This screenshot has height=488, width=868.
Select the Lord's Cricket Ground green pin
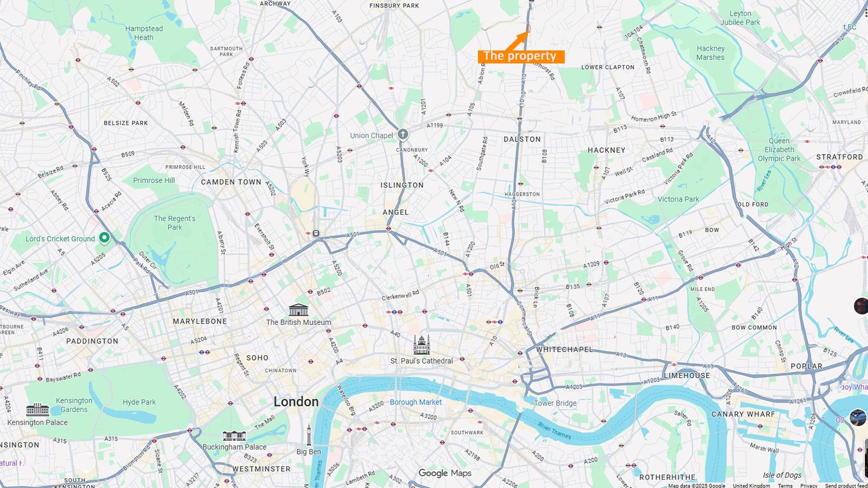coord(104,237)
